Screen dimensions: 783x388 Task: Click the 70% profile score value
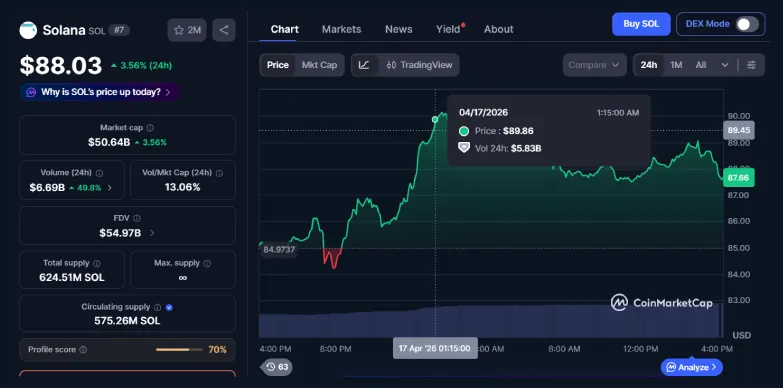pos(217,350)
